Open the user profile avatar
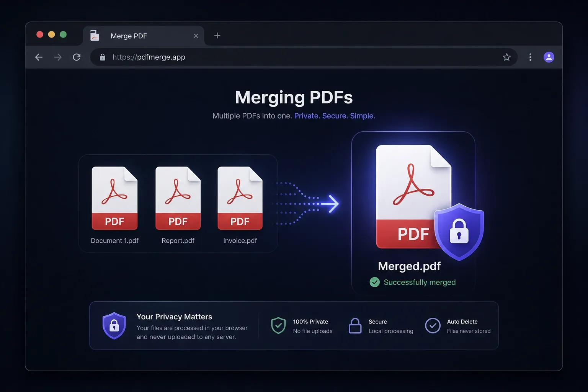The height and width of the screenshot is (392, 588). pos(549,57)
